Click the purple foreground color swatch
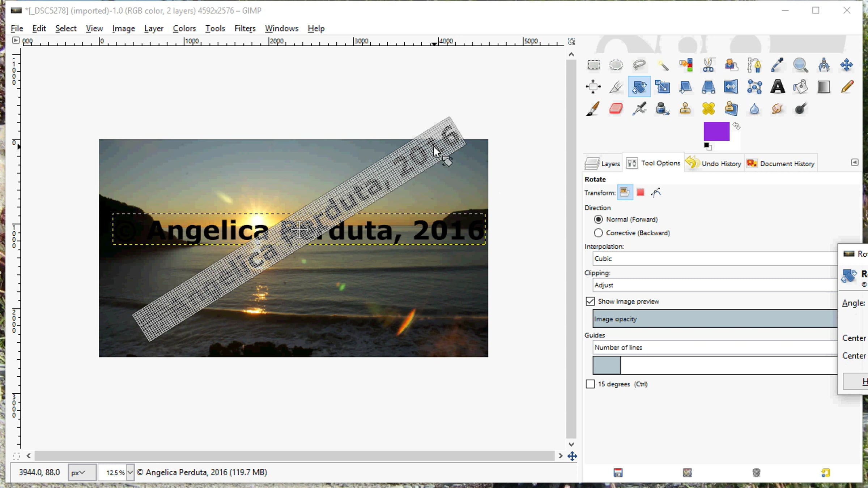868x488 pixels. coord(716,131)
